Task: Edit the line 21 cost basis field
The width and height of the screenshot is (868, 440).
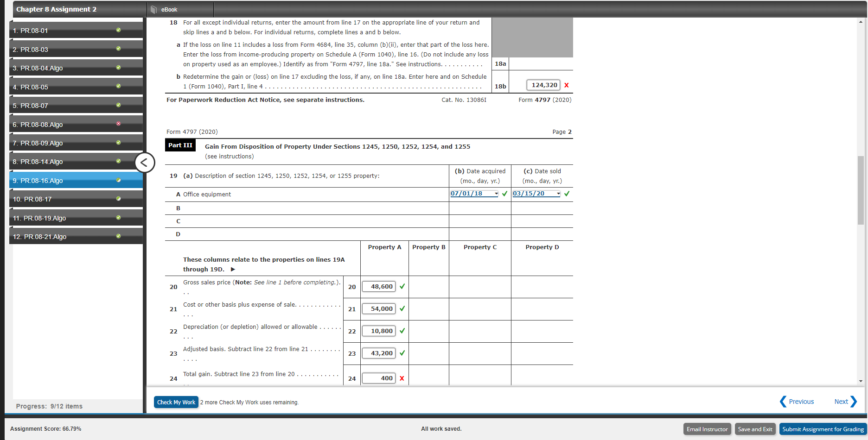Action: (x=379, y=308)
